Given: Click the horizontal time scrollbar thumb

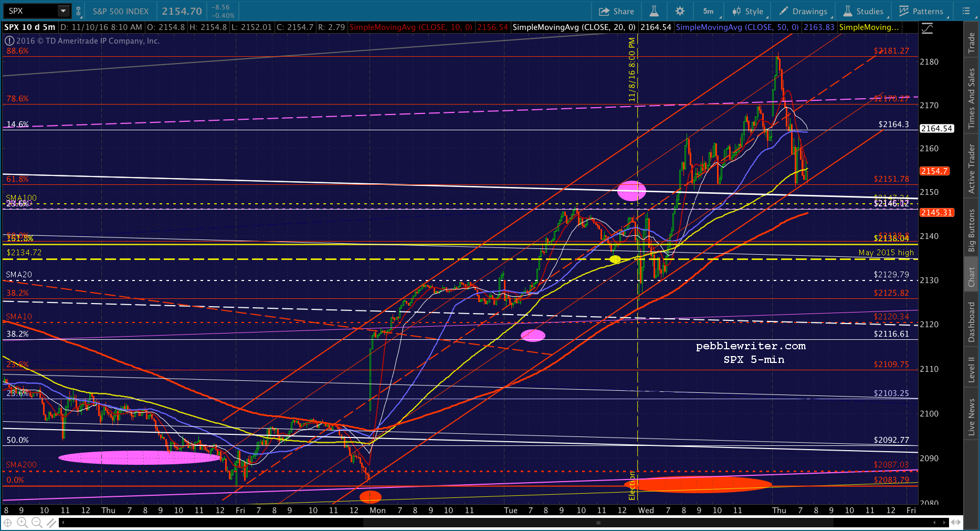Looking at the screenshot, I should pos(599,523).
